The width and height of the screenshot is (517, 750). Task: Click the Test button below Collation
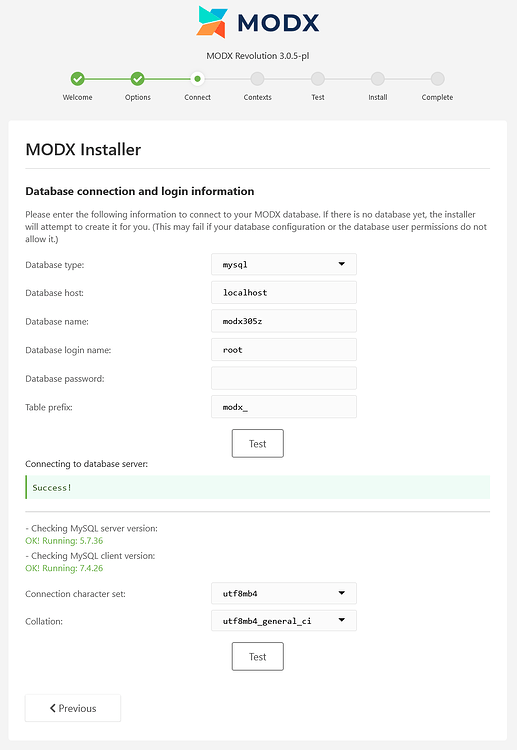click(x=258, y=656)
